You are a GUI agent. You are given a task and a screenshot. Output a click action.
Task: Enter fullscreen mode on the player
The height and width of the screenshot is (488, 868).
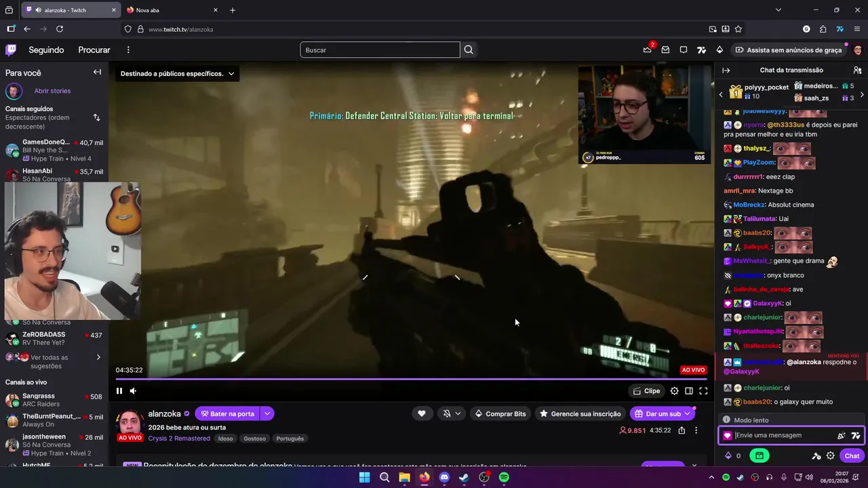(x=703, y=390)
